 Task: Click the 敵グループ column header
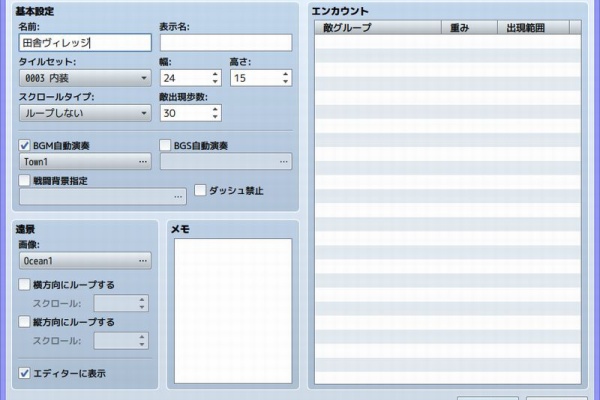pos(380,28)
